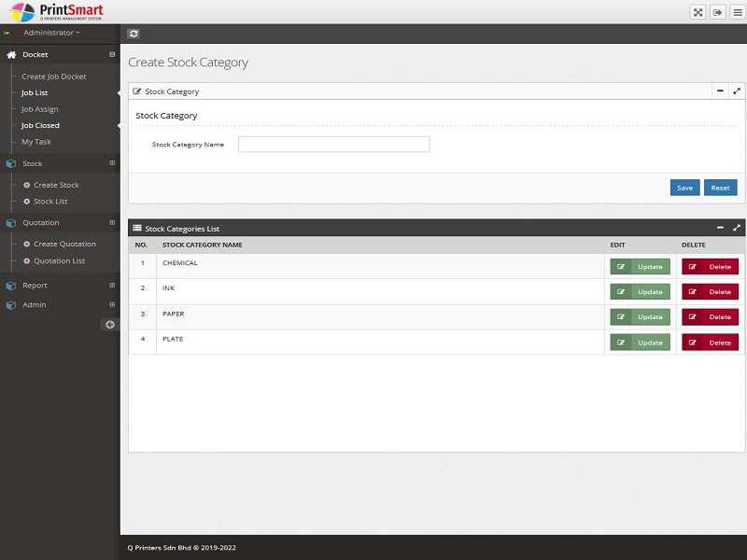Image resolution: width=747 pixels, height=560 pixels.
Task: Click the fullscreen icon in the header
Action: [x=698, y=12]
